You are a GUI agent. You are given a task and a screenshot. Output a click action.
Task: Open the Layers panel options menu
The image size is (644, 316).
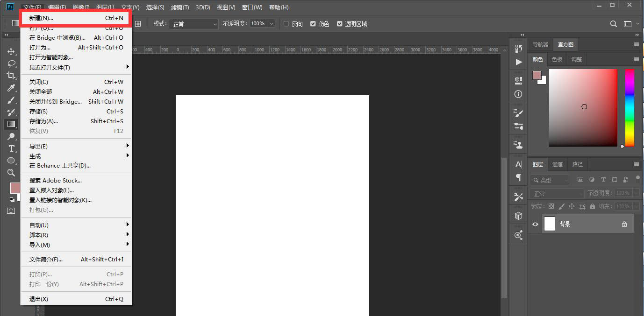point(636,164)
